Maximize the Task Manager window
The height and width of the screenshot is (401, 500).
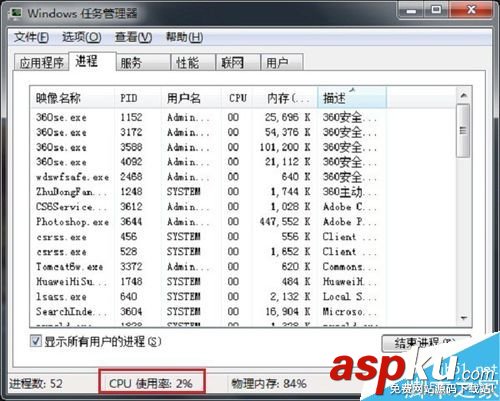436,10
